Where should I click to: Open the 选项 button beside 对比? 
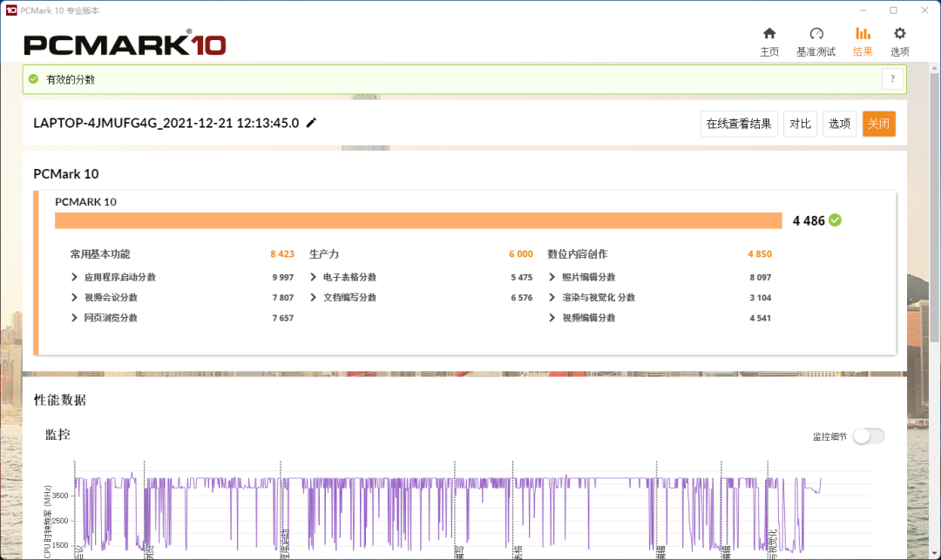839,124
